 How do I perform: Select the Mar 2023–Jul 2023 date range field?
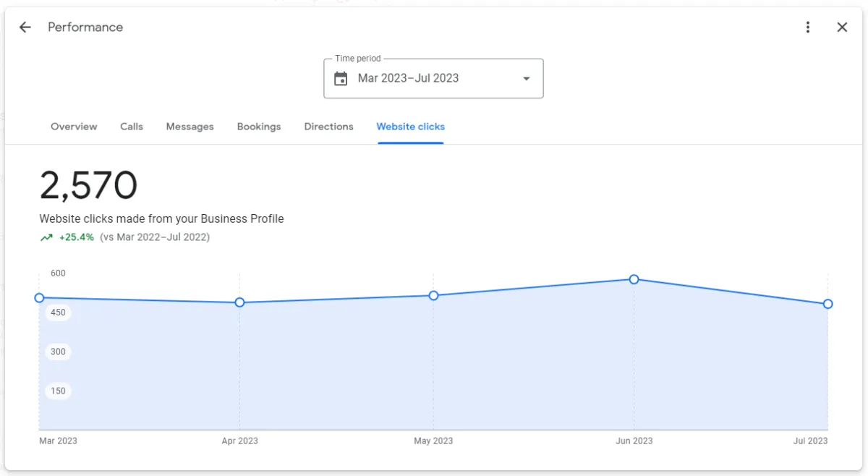[433, 78]
